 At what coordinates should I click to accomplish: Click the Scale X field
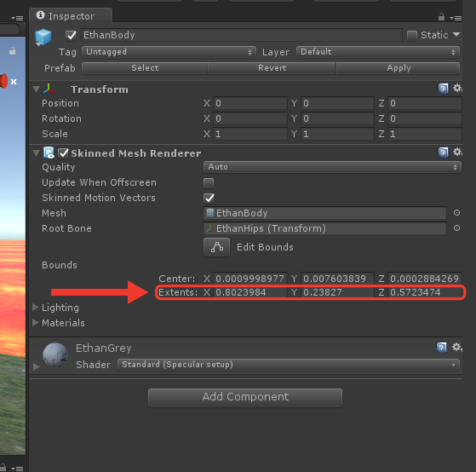250,134
